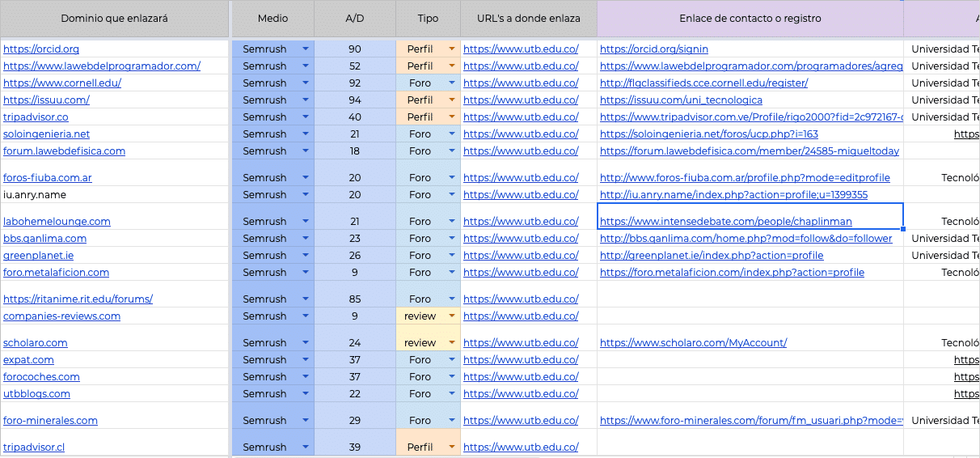Open review dropdown for companies-reviews.com row
Screen dimensions: 980x458
coord(452,316)
